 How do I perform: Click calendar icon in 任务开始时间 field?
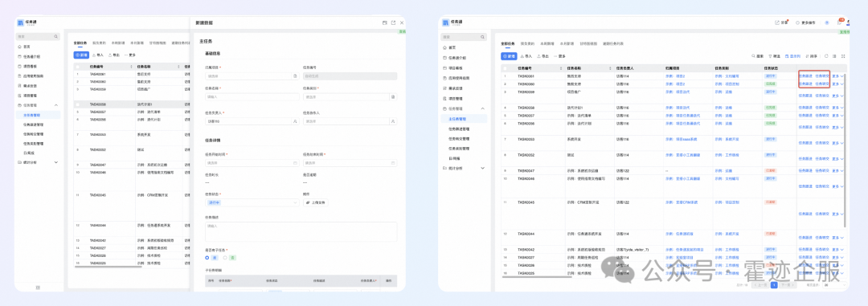295,163
